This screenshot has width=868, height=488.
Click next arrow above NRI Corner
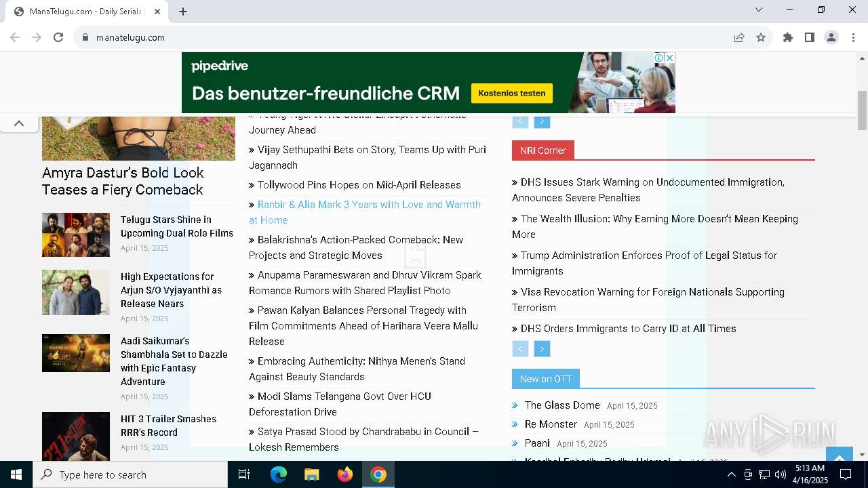coord(542,121)
